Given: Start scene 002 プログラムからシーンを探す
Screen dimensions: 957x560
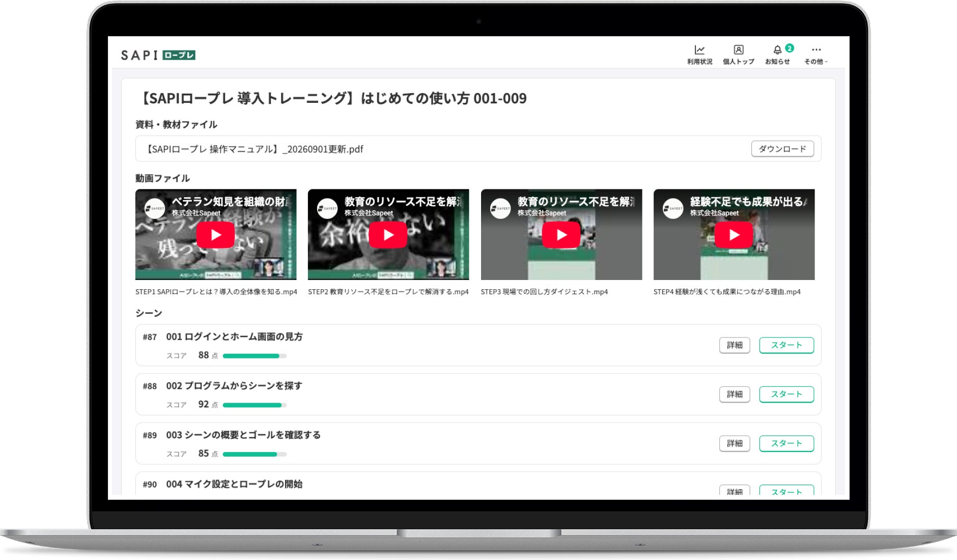Looking at the screenshot, I should coord(786,394).
